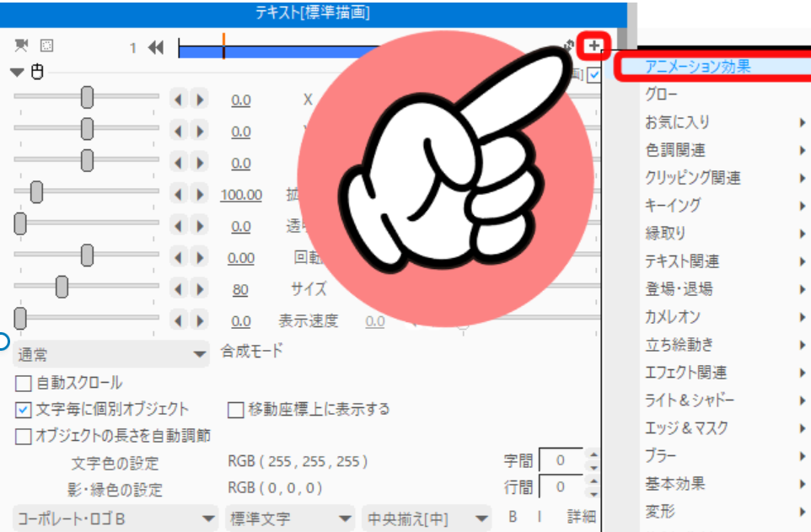Click the left arrow next to 100.00
Viewport: 811px width, 532px height.
179,194
